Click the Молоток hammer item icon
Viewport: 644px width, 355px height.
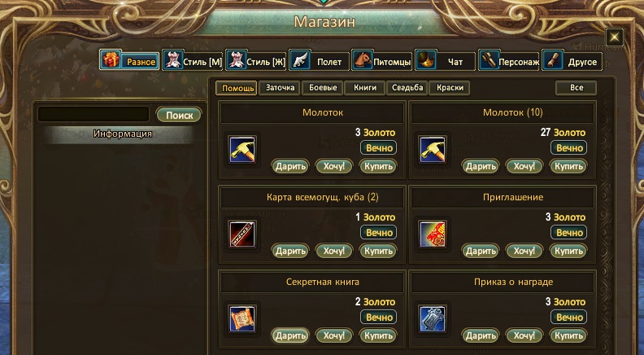242,149
